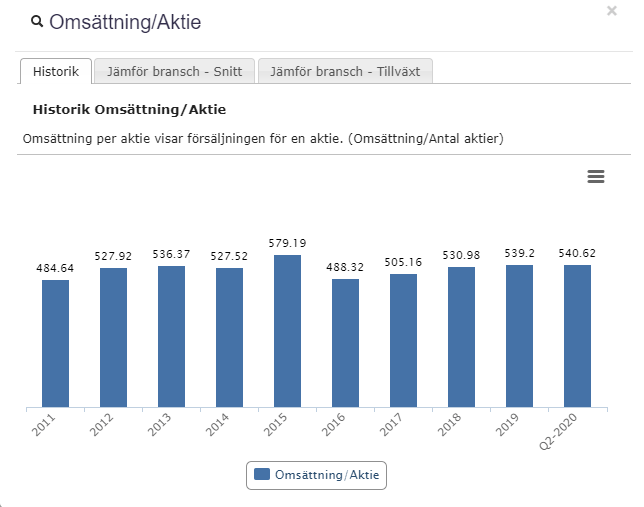Click the 2019 bar showing 539.2
644x507 pixels.
(520, 336)
